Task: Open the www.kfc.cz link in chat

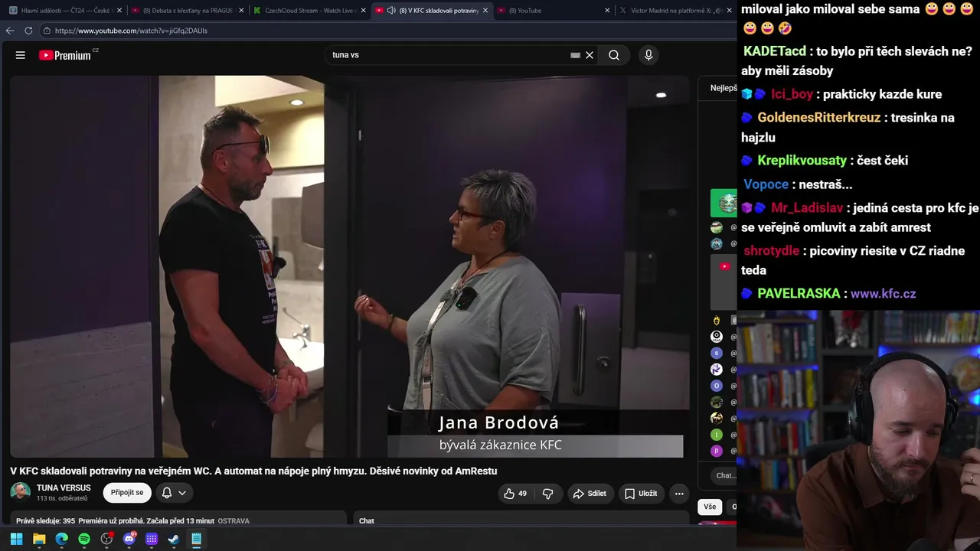Action: 883,294
